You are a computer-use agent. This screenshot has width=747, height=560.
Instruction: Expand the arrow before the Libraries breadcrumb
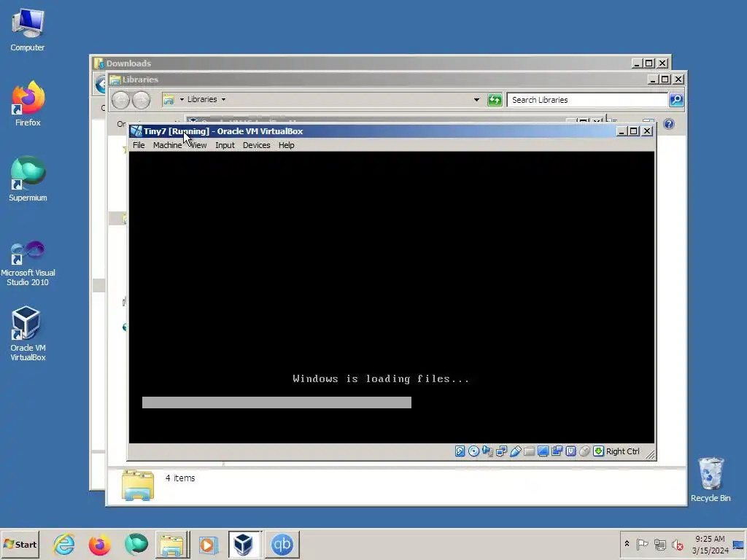click(182, 99)
